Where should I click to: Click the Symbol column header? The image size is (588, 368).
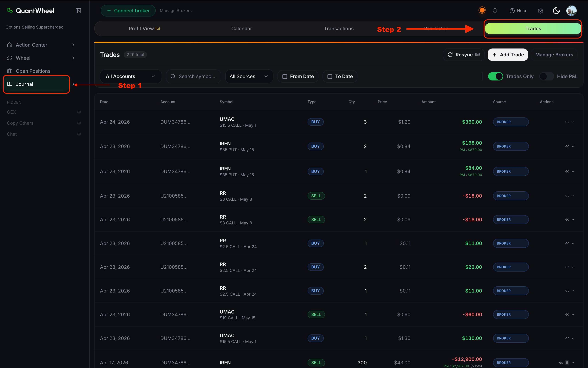pos(226,102)
